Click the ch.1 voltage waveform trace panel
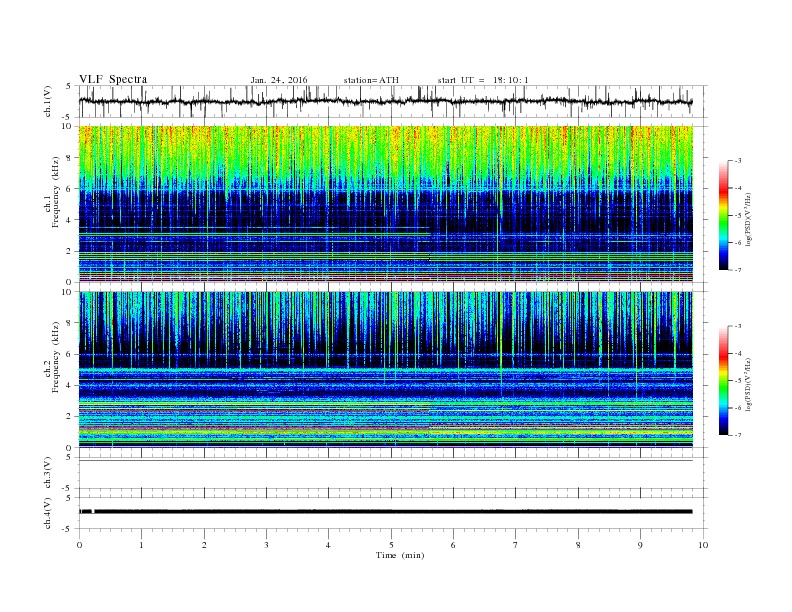 (x=393, y=101)
